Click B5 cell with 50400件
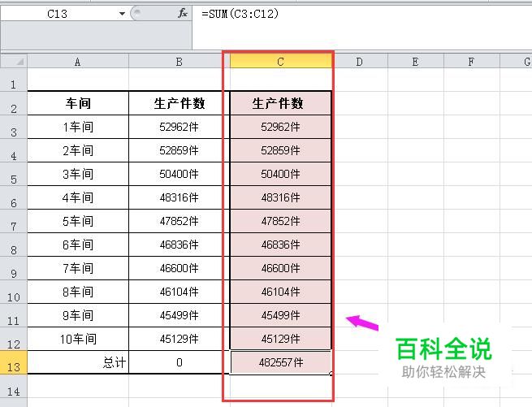Viewport: 532px width, 407px height. [179, 174]
